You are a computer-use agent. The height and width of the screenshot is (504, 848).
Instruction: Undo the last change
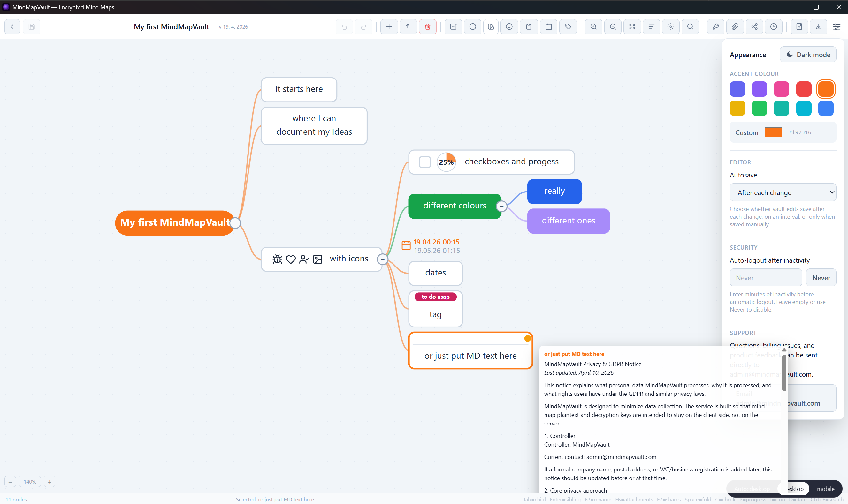(x=344, y=26)
